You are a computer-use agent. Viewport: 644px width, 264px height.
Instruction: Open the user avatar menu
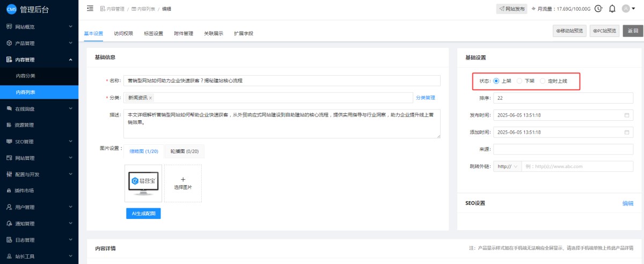pyautogui.click(x=628, y=9)
